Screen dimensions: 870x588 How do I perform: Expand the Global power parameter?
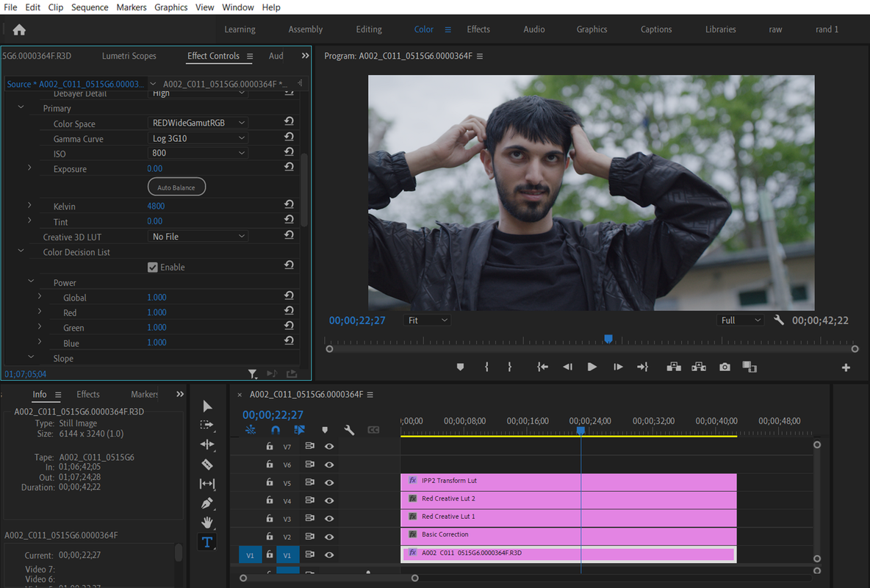tap(40, 296)
